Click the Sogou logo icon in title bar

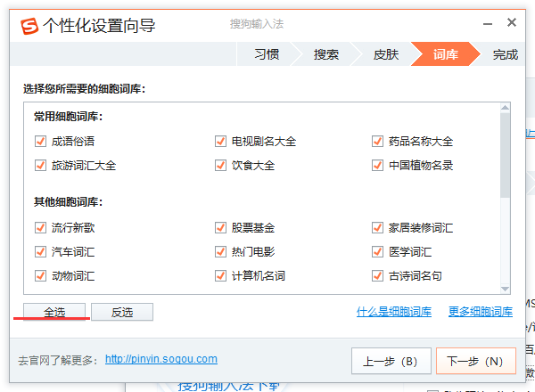[x=29, y=26]
